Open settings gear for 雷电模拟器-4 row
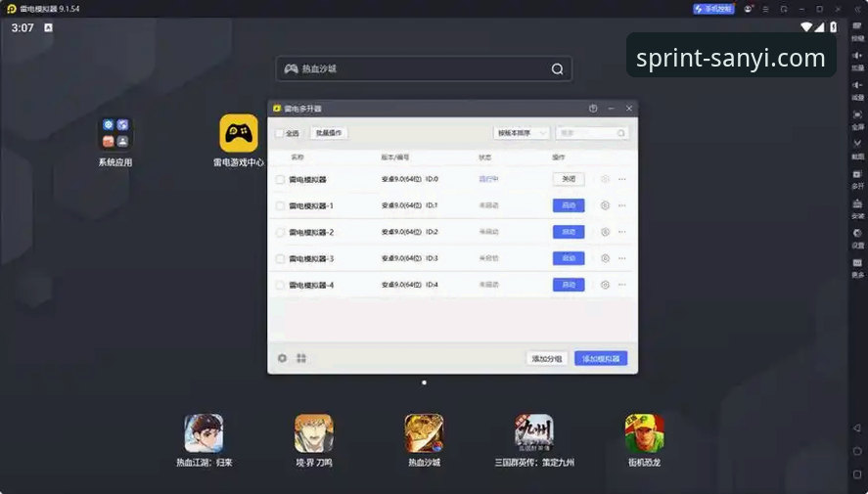Screen dimensions: 868x494 point(605,285)
